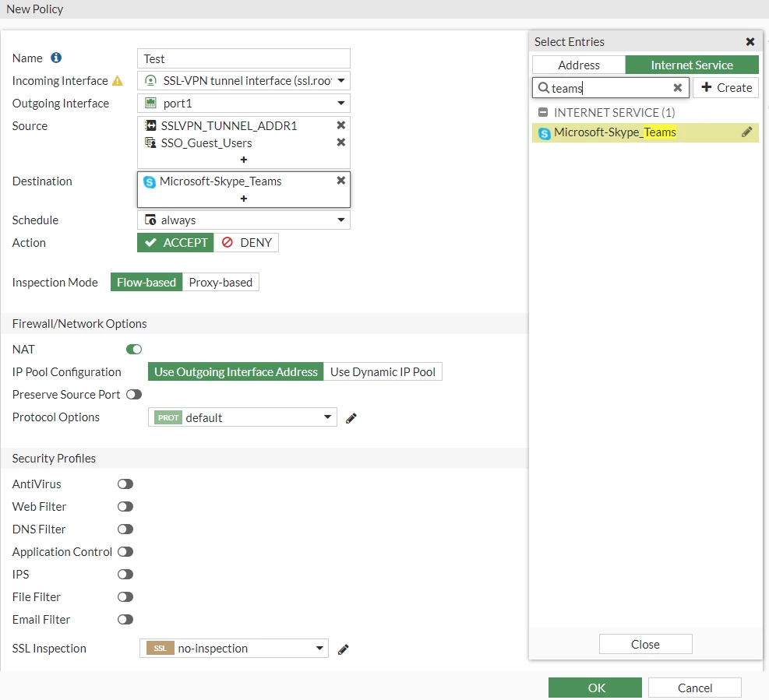Click the warning icon beside Incoming Interface
This screenshot has width=769, height=700.
coord(118,81)
